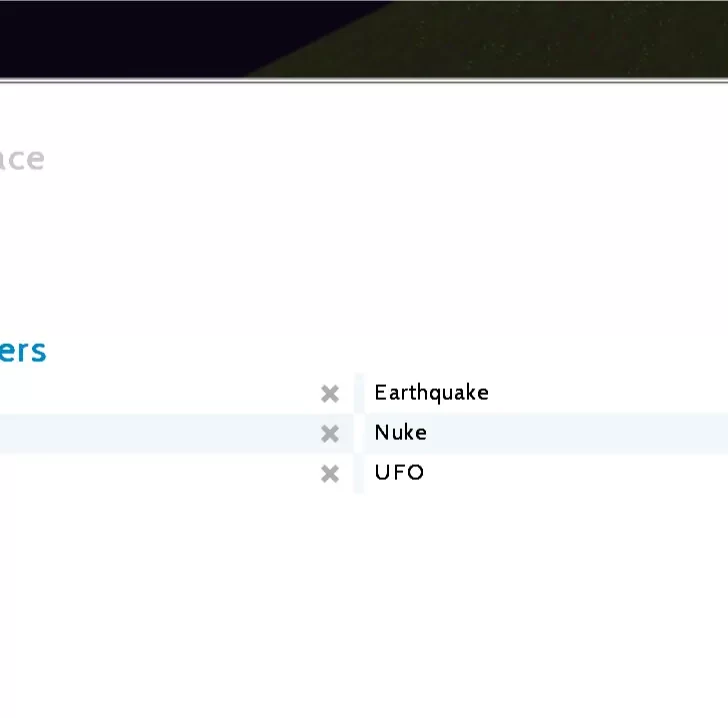Remove Nuke using its X icon

tap(330, 434)
